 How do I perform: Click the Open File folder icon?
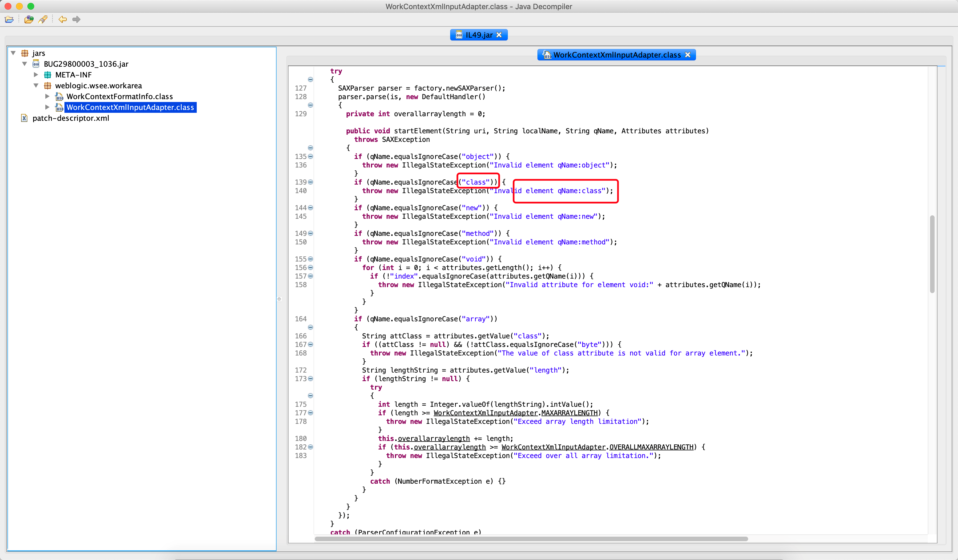(x=9, y=19)
